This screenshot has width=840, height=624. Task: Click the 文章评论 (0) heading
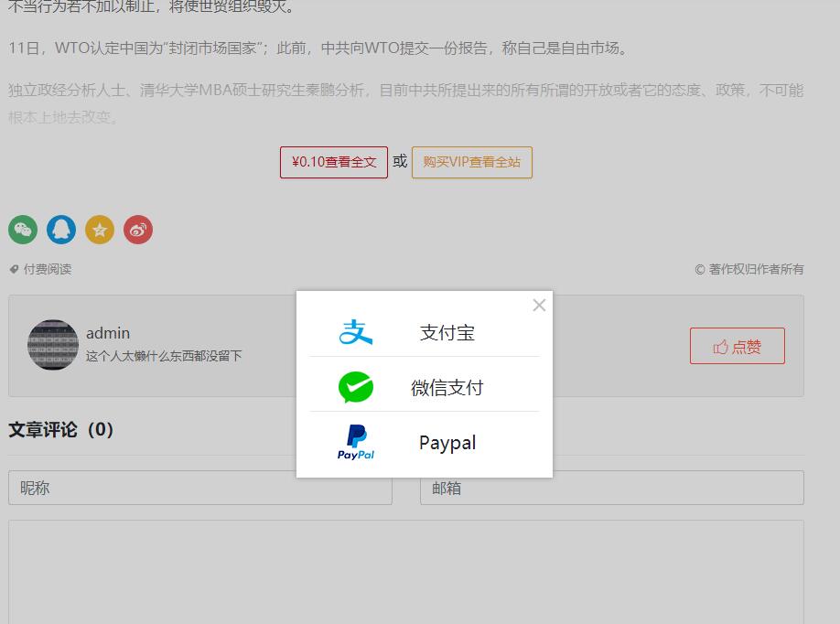[x=61, y=429]
